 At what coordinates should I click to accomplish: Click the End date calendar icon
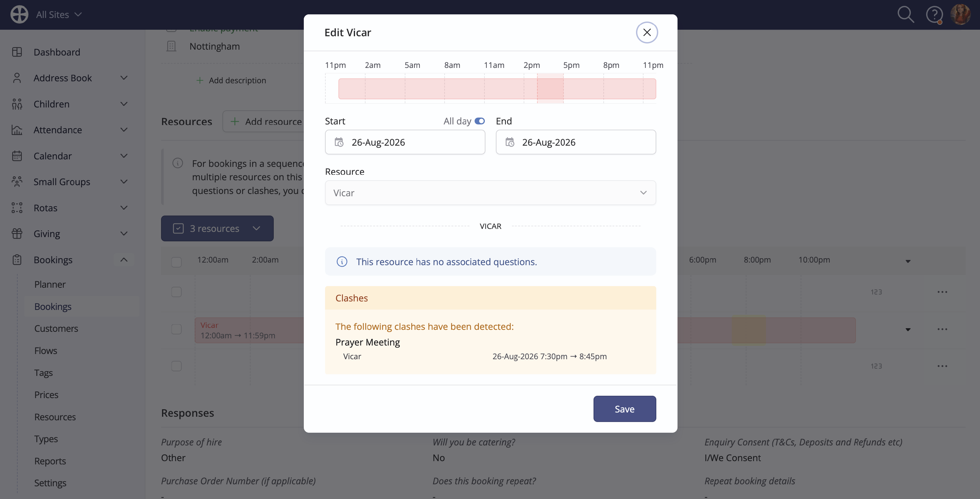tap(509, 142)
